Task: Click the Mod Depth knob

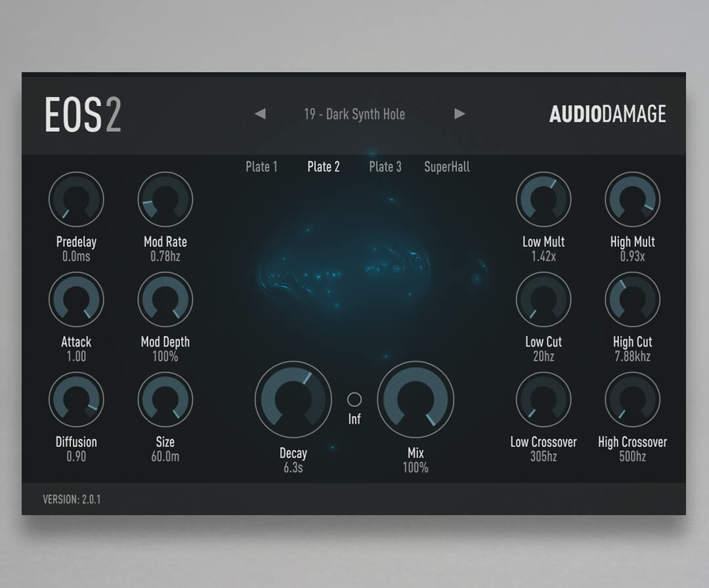Action: pyautogui.click(x=165, y=299)
